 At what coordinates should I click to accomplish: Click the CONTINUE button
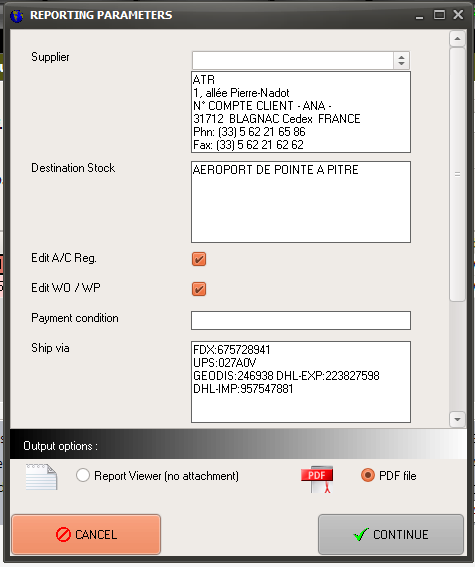[x=391, y=534]
